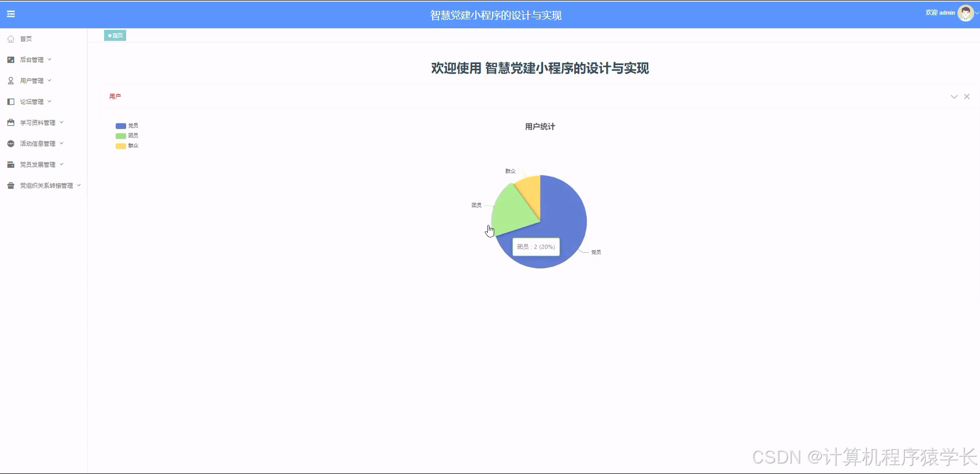This screenshot has width=980, height=474.
Task: Click the 论坛管理 forum management icon
Action: click(x=11, y=101)
